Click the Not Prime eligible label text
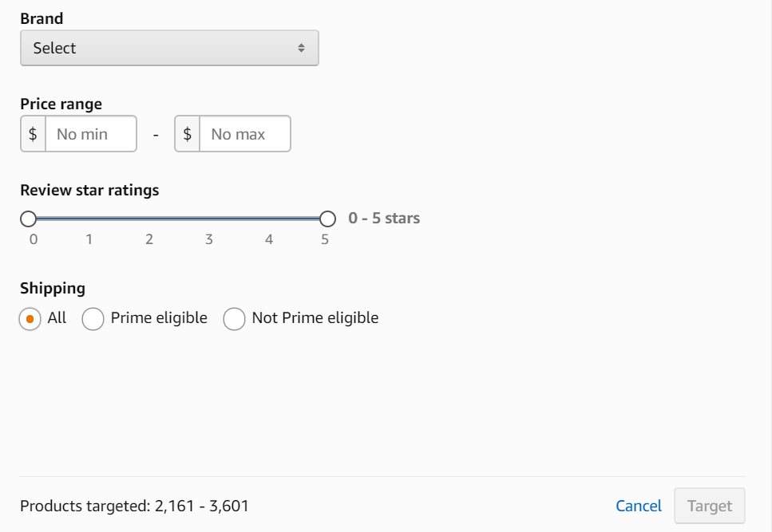The width and height of the screenshot is (772, 532). coord(315,318)
